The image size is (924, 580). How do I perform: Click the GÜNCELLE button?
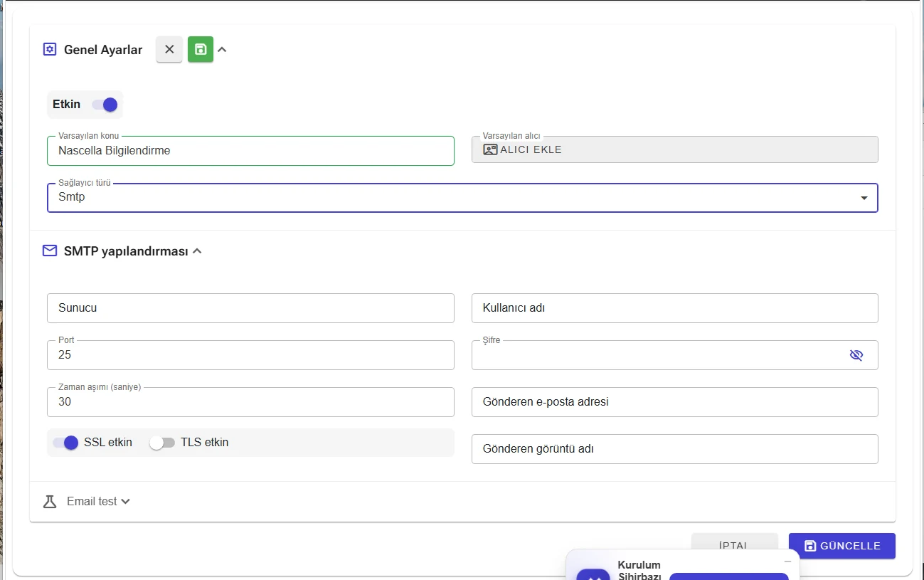[x=842, y=546]
